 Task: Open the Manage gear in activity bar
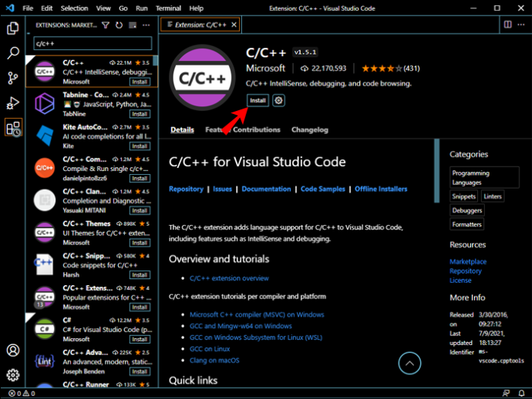coord(13,375)
